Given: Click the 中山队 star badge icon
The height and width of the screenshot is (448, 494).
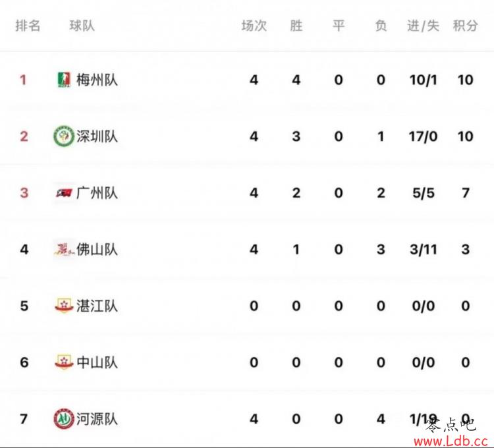Looking at the screenshot, I should click(64, 362).
